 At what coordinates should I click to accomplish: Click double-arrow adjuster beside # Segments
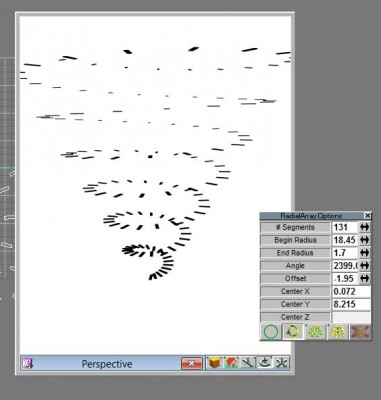[365, 227]
